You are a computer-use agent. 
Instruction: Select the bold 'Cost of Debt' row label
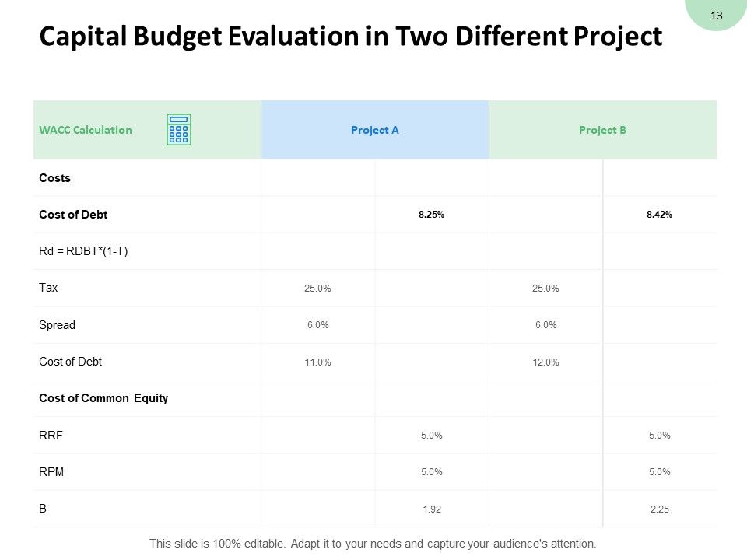click(73, 215)
